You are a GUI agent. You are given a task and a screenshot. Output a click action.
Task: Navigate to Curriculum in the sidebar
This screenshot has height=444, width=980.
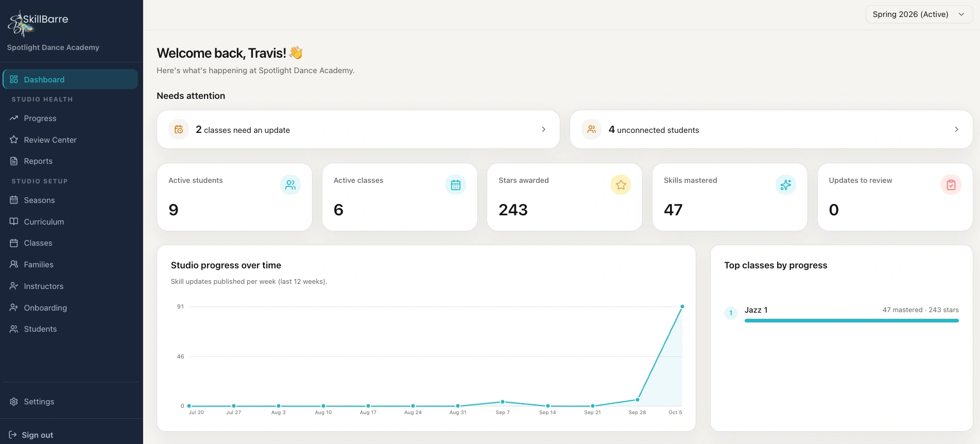coord(71,221)
